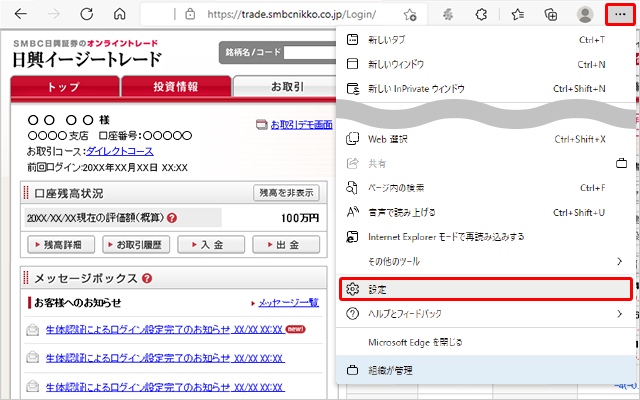Choose 新しい InPrivate ウィンドウ menu item
Screen dimensions: 640x400
tap(486, 88)
